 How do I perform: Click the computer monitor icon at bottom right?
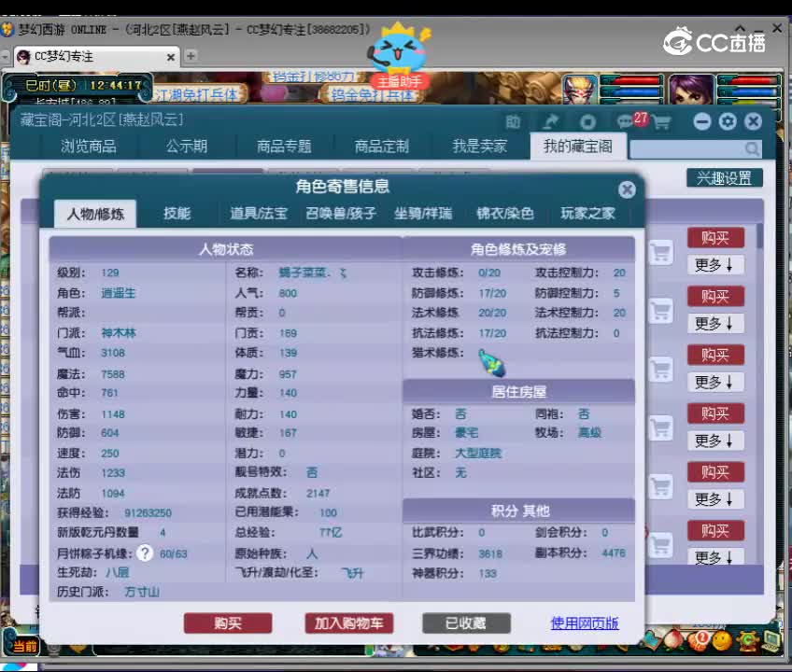(x=771, y=640)
